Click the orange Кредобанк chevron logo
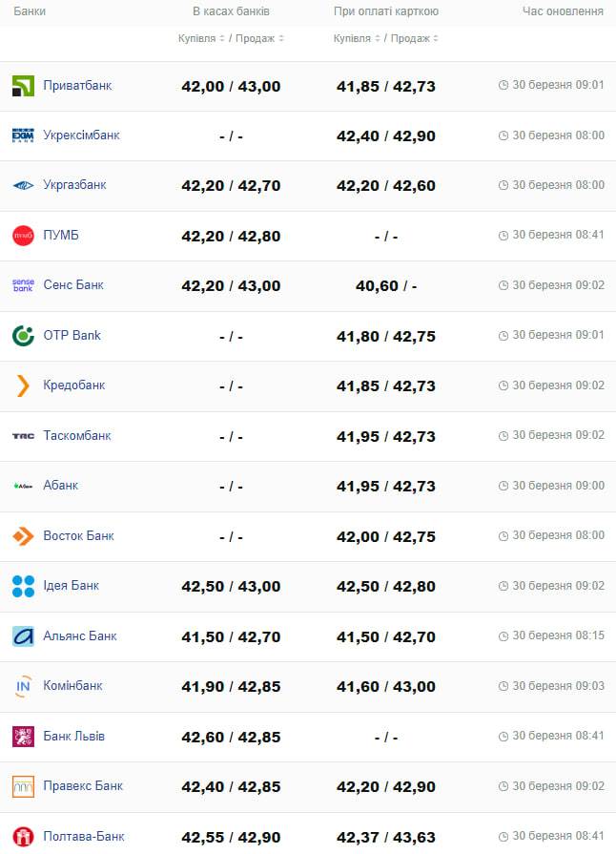This screenshot has height=854, width=616. (x=23, y=385)
